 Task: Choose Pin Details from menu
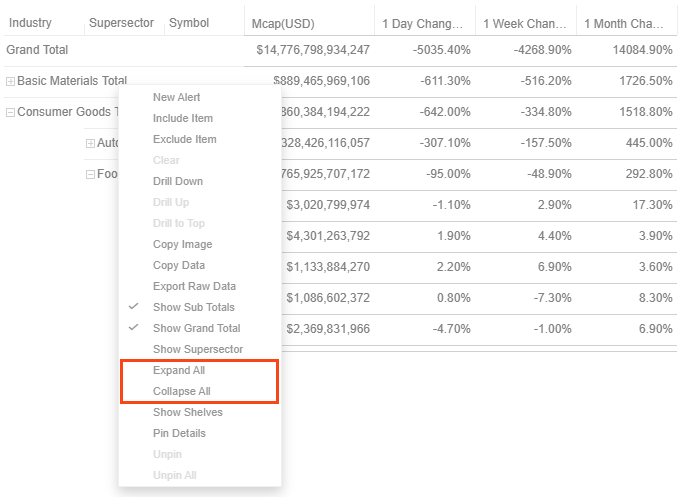click(179, 433)
